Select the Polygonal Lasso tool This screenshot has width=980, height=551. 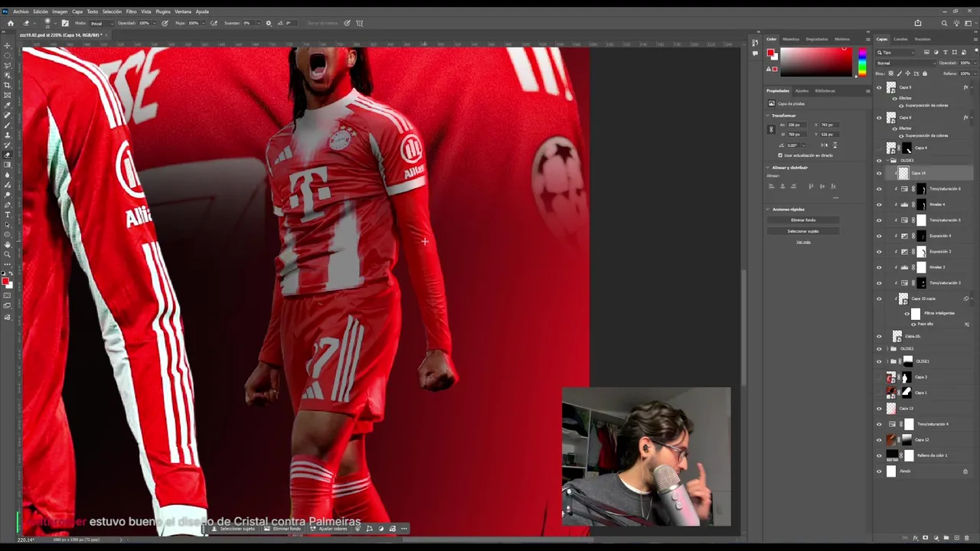coord(8,66)
